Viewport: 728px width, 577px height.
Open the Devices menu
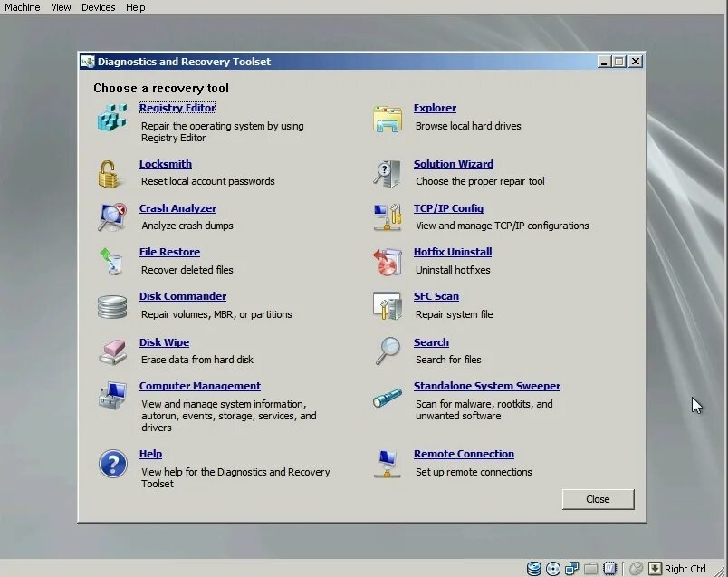(99, 7)
